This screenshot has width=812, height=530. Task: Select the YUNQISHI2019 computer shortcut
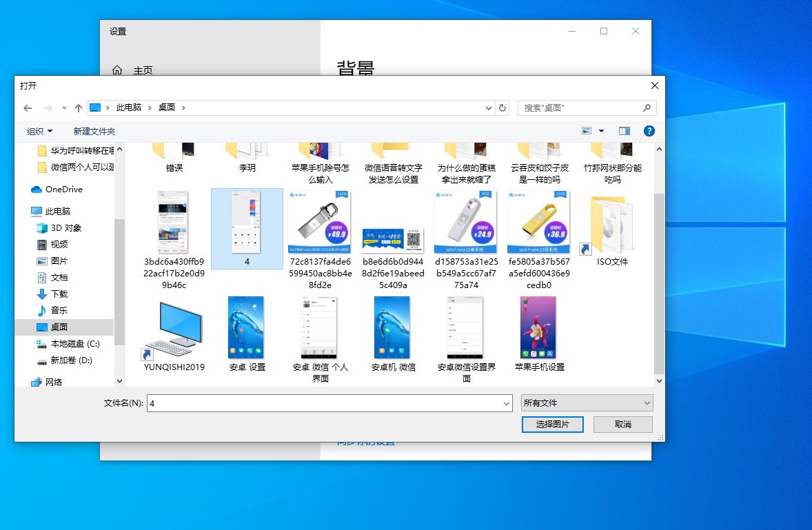pos(174,336)
